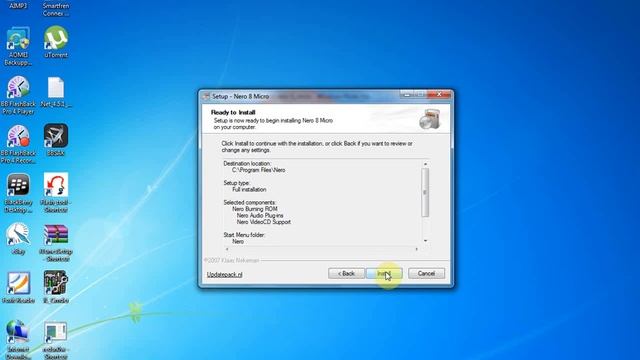
Task: Click the horizontal scroll right arrow
Action: pyautogui.click(x=416, y=249)
